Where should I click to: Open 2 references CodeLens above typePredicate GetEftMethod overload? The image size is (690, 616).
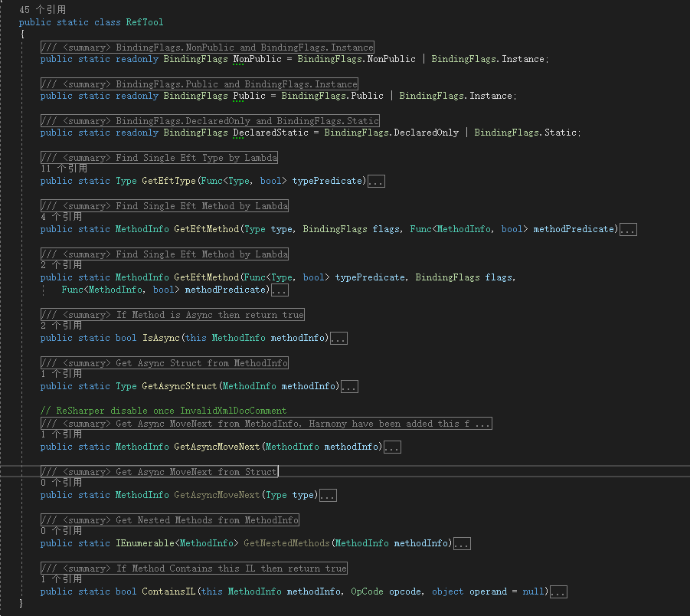(x=61, y=265)
